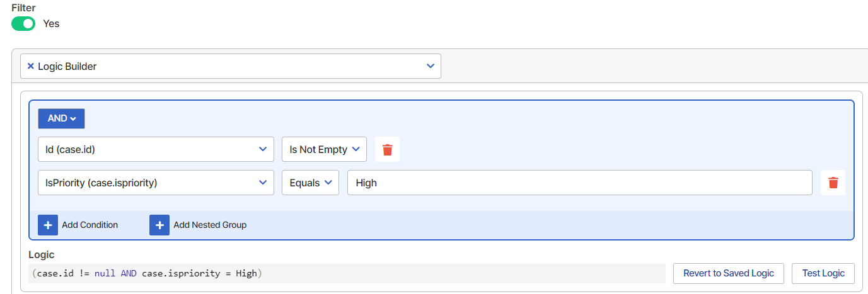Expand the AND operator dropdown
Image resolution: width=868 pixels, height=294 pixels.
61,118
